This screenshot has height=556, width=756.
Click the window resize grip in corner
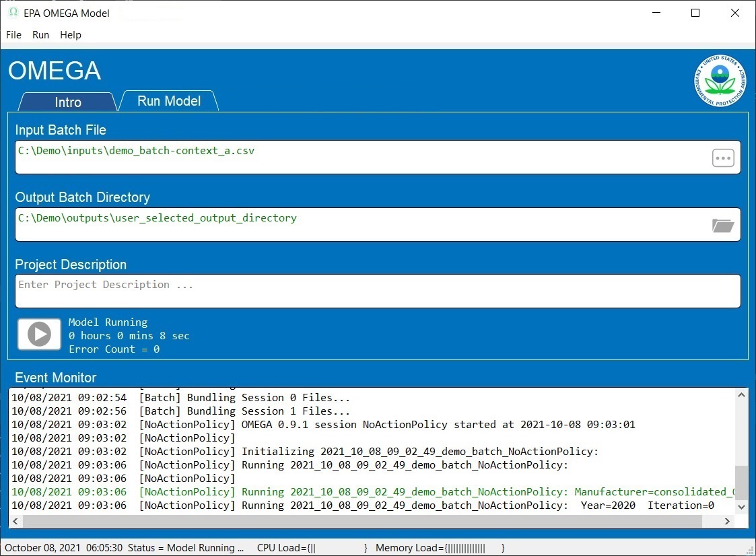pyautogui.click(x=750, y=550)
